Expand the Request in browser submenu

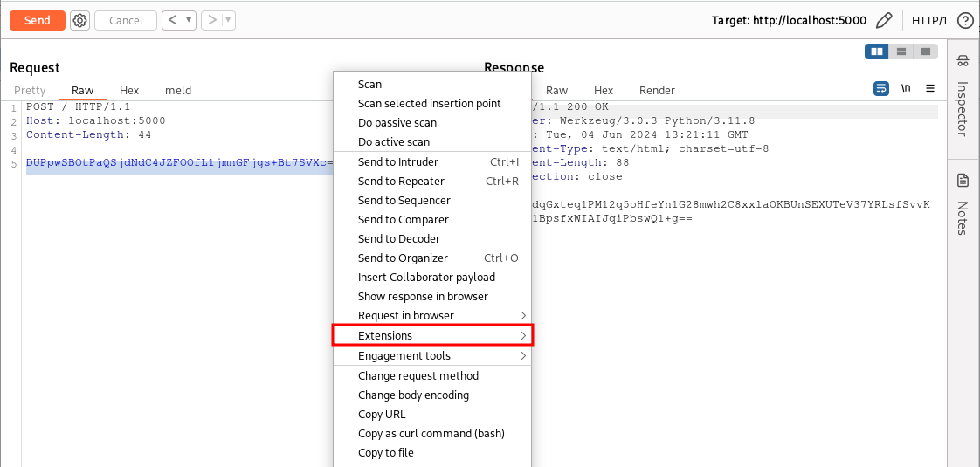coord(432,316)
